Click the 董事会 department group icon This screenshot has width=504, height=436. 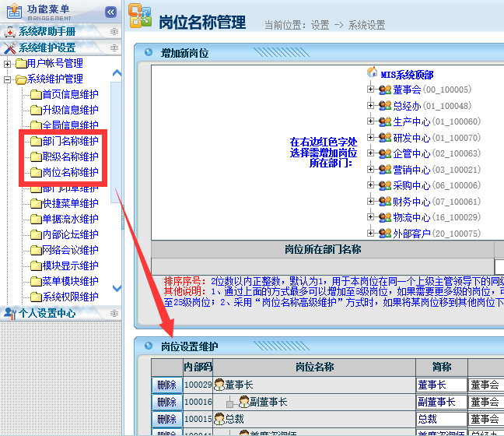pyautogui.click(x=384, y=90)
